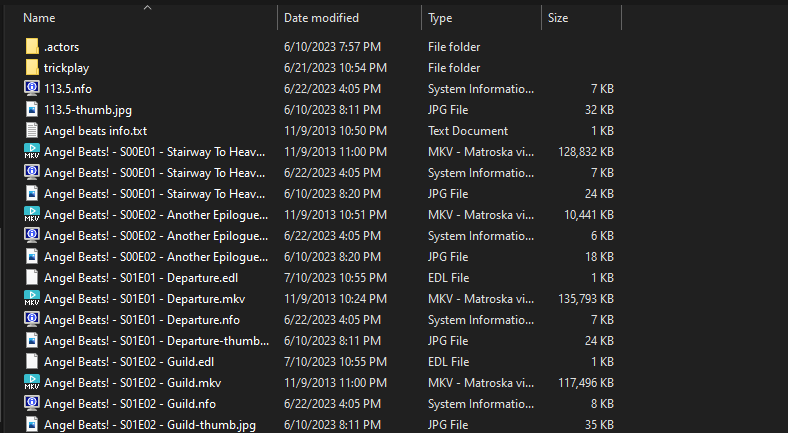Image resolution: width=788 pixels, height=433 pixels.
Task: Click the S01E01 Departure.edl file icon
Action: click(x=31, y=277)
